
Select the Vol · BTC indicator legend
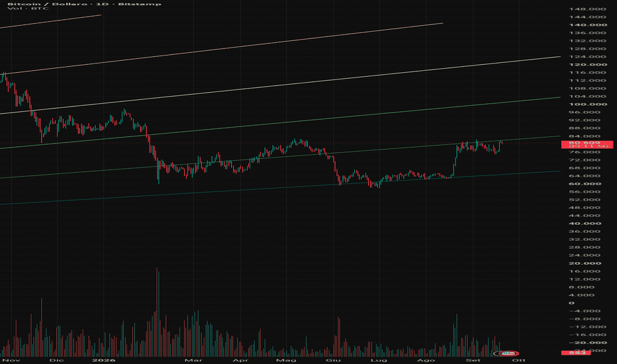click(28, 8)
